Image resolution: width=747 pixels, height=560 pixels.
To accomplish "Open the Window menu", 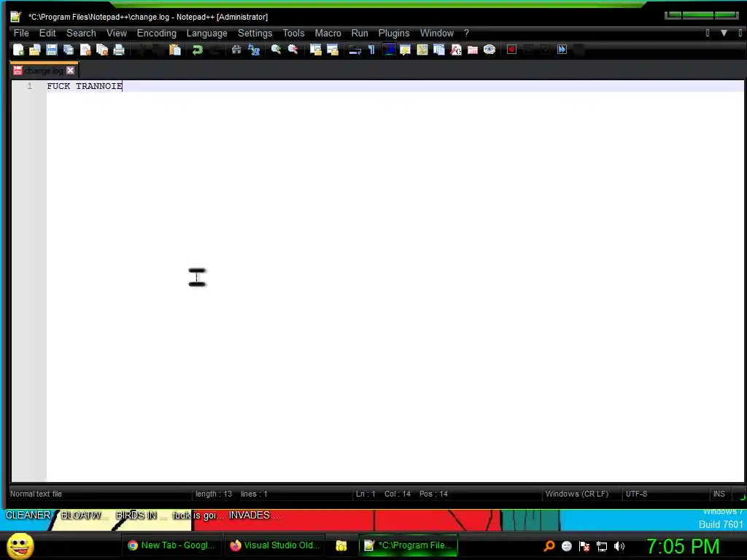I will click(x=437, y=33).
